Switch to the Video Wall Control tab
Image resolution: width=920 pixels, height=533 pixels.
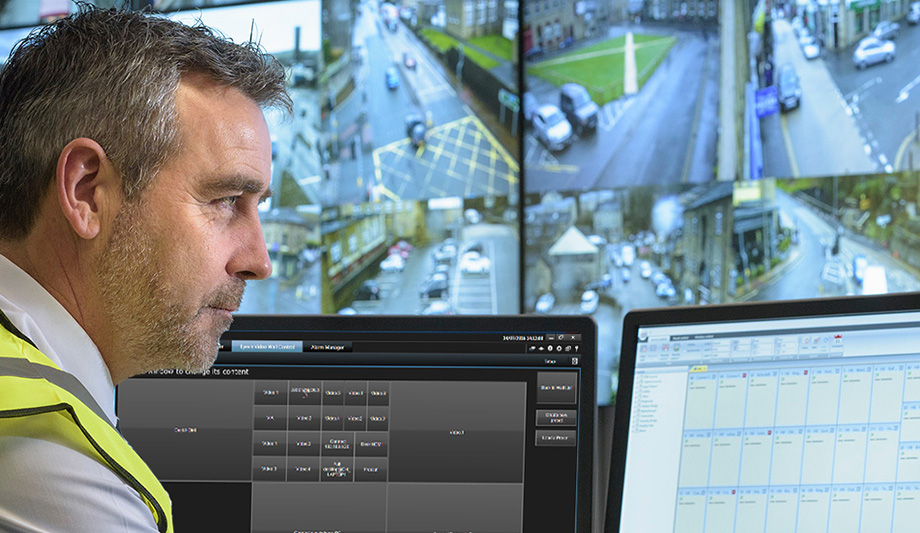[267, 347]
